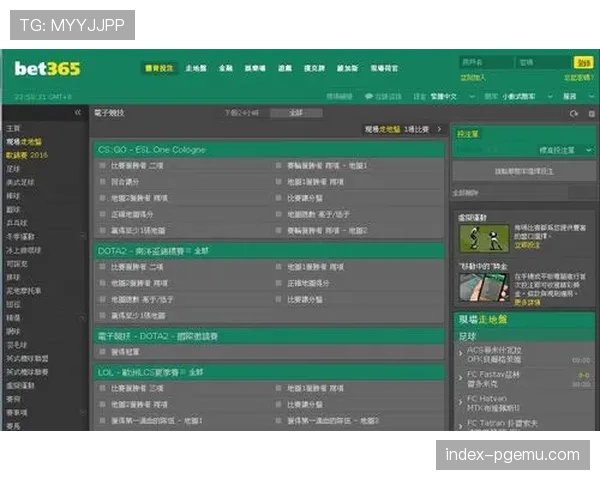600x480 pixels.
Task: Click the password input field
Action: coord(542,62)
